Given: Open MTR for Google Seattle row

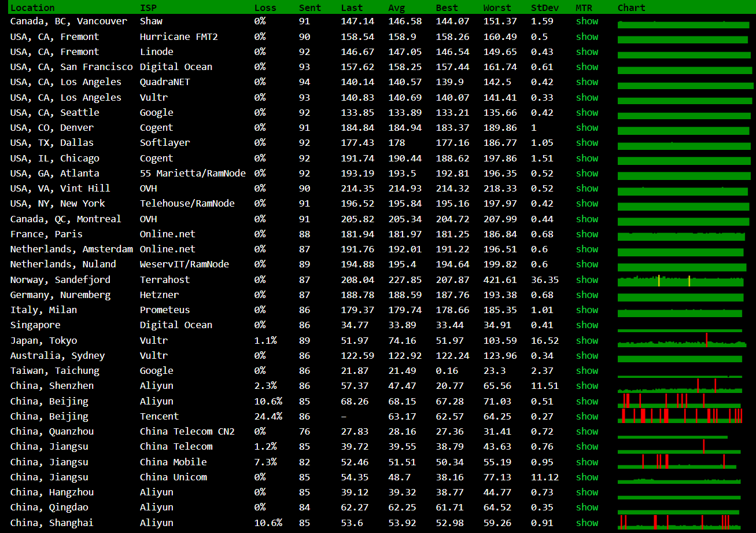Looking at the screenshot, I should click(587, 112).
